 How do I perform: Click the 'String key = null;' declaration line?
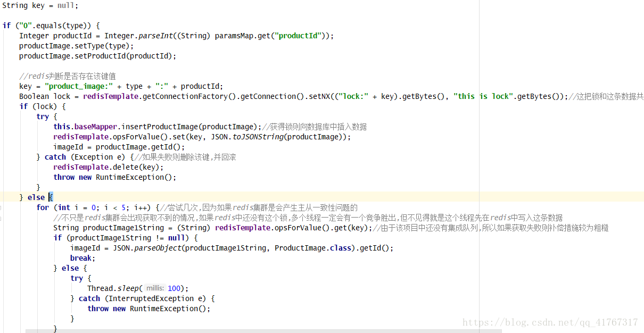[40, 5]
